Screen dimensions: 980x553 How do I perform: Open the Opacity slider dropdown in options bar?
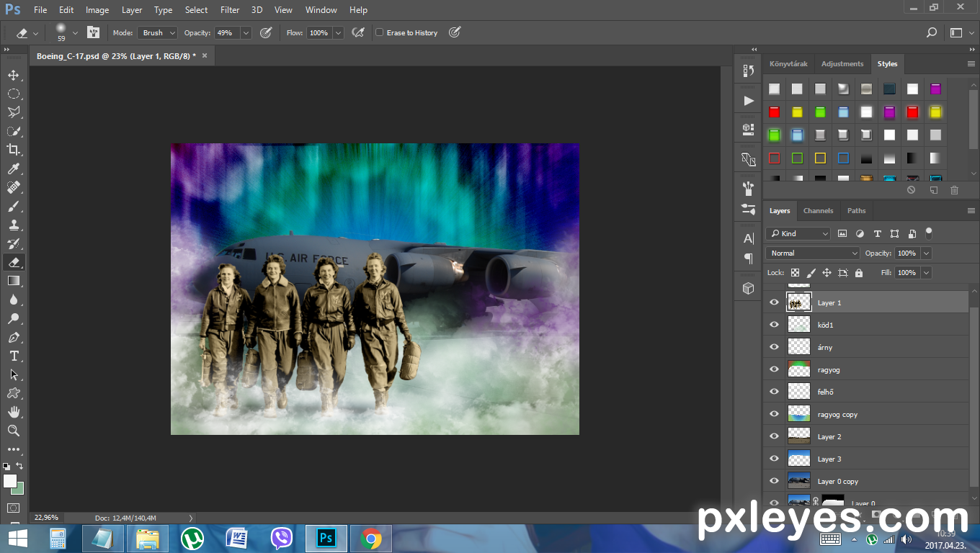click(x=246, y=32)
